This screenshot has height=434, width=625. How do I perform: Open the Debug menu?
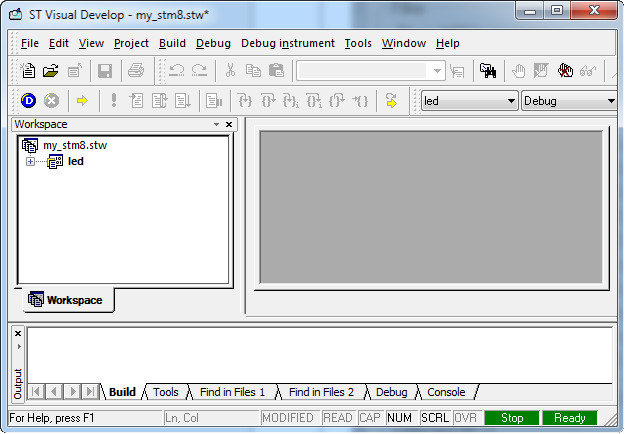(x=213, y=43)
